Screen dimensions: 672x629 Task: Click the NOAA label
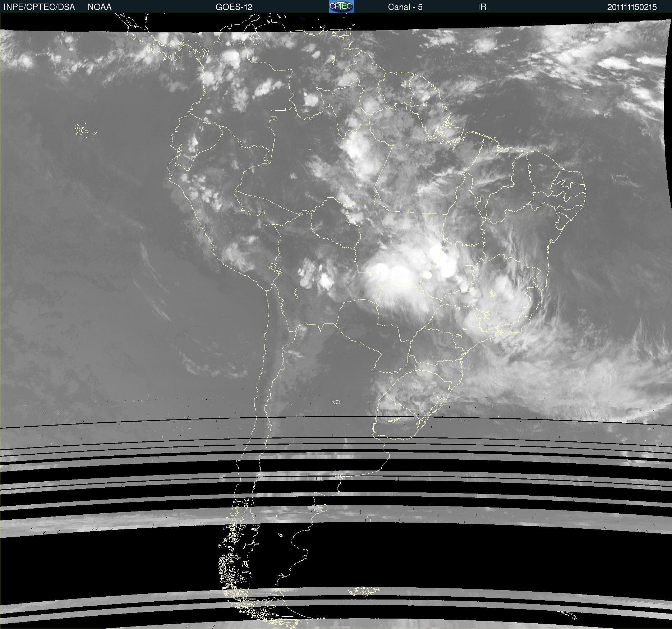coord(100,7)
